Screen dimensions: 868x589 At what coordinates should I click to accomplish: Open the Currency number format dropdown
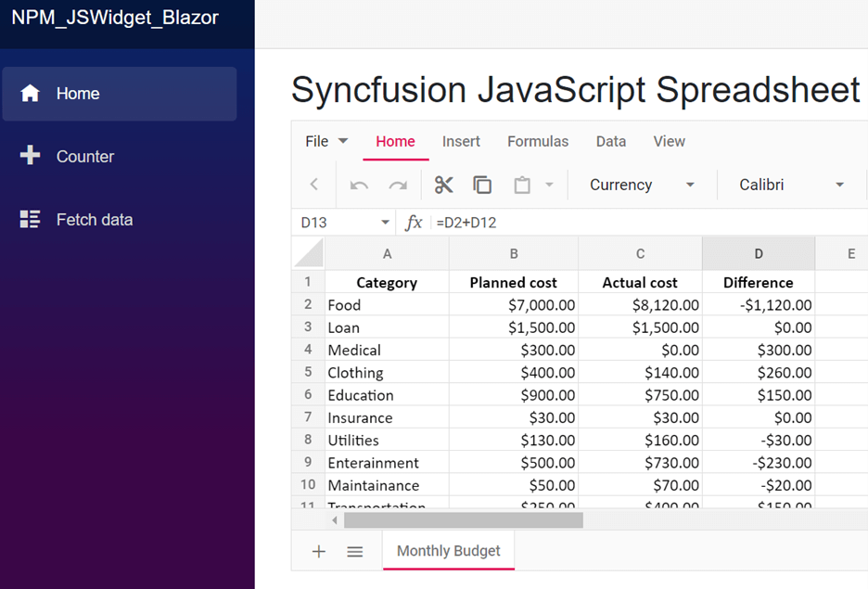642,184
